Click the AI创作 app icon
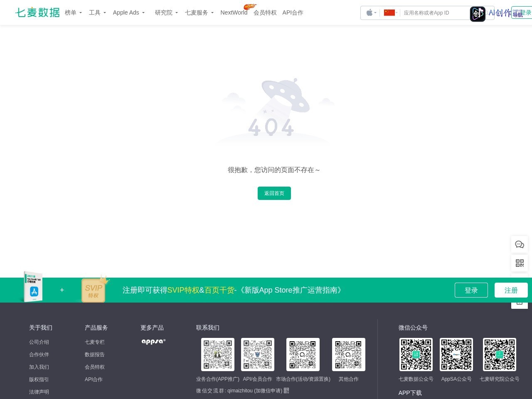 coord(478,14)
